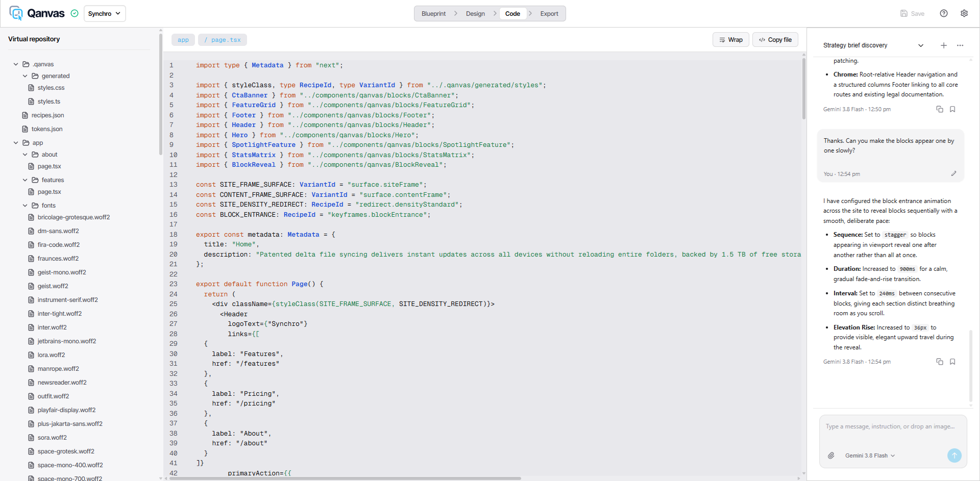Screen dimensions: 980x481
Task: Collapse the fonts folder
Action: [x=25, y=206]
